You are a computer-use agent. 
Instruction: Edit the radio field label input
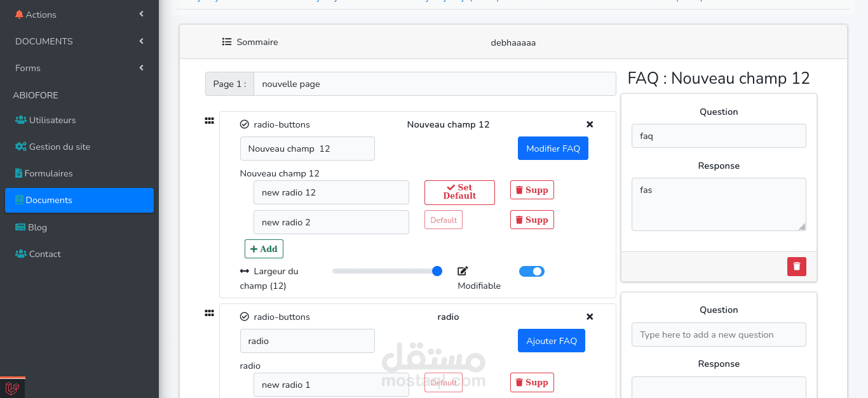tap(308, 341)
